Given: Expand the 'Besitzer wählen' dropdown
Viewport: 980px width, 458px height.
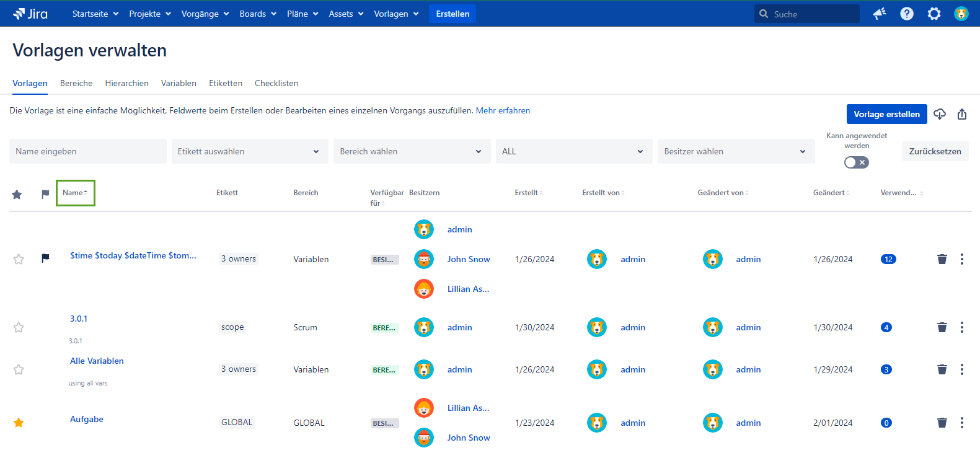Looking at the screenshot, I should tap(735, 151).
